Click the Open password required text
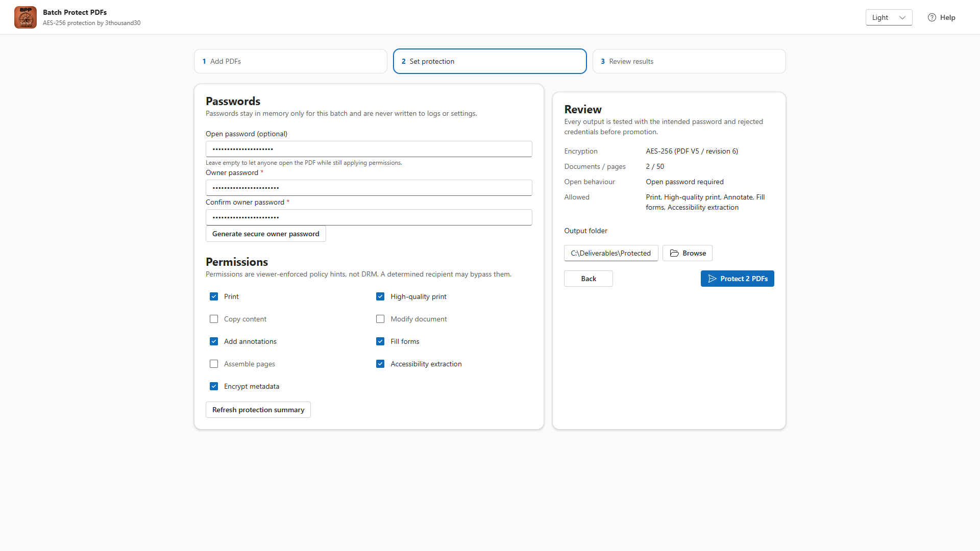 click(684, 182)
